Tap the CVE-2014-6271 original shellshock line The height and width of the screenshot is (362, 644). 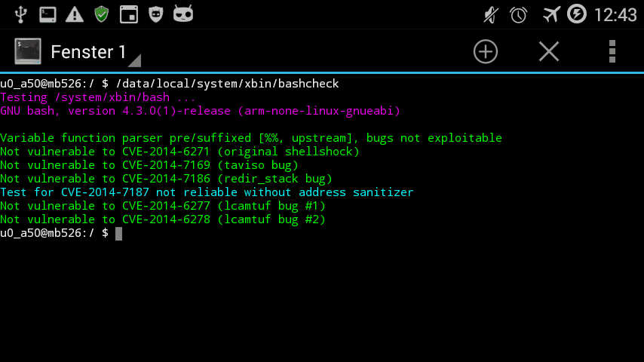coord(180,152)
